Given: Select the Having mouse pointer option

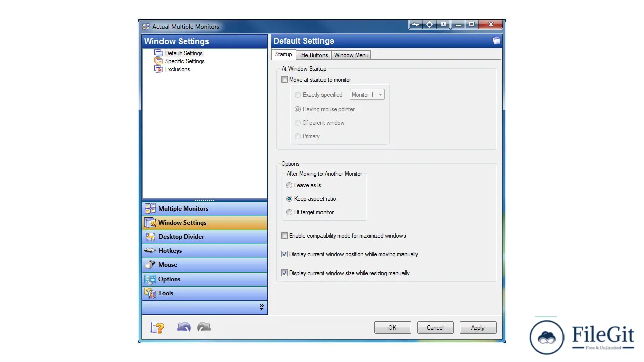Looking at the screenshot, I should pos(298,109).
